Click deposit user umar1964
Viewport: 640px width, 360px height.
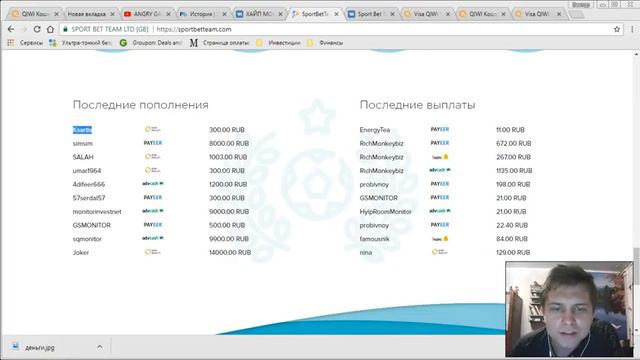click(x=87, y=171)
